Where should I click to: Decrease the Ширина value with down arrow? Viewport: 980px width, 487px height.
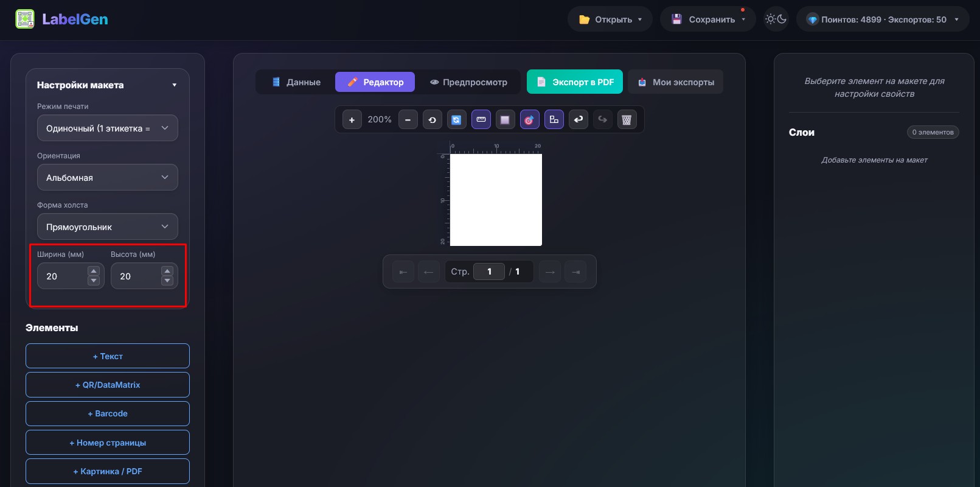coord(94,281)
